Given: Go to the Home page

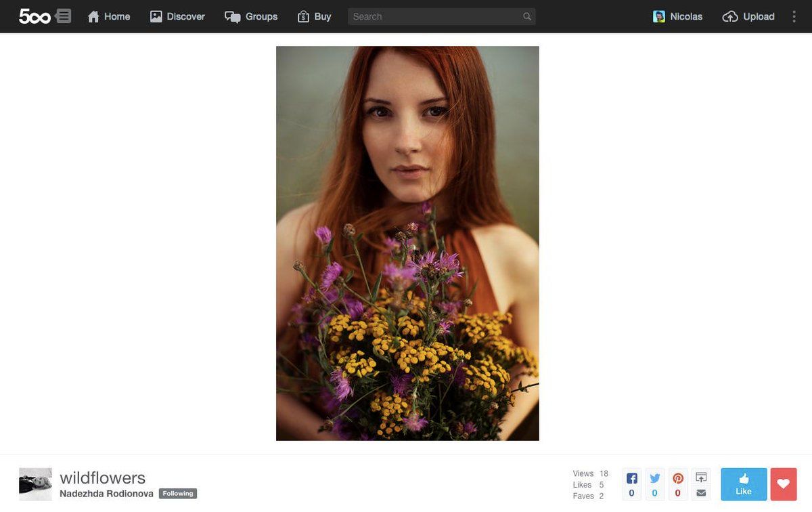Looking at the screenshot, I should (109, 16).
